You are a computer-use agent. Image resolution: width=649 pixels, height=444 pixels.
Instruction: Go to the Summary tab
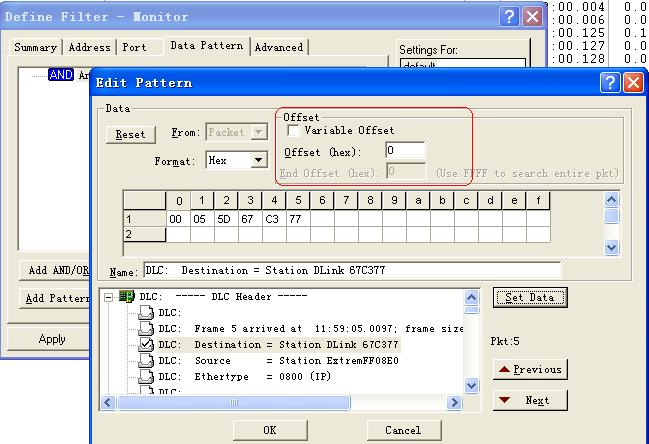tap(36, 47)
